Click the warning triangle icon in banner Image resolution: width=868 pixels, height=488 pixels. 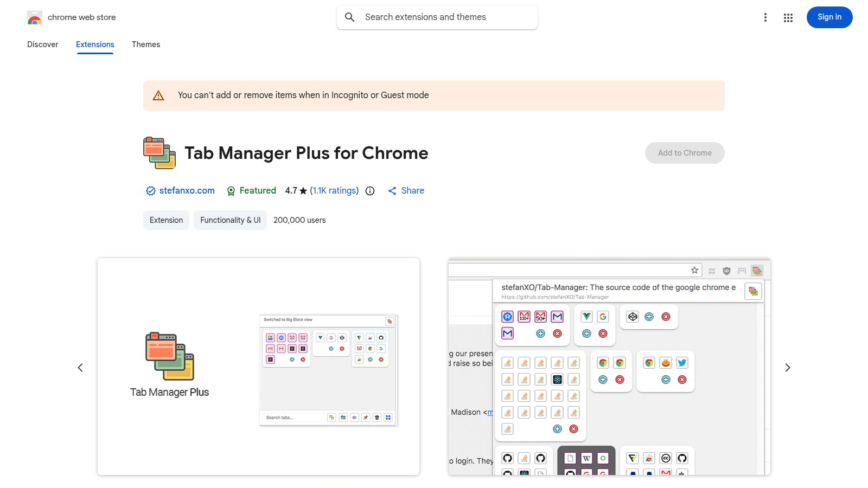[158, 95]
